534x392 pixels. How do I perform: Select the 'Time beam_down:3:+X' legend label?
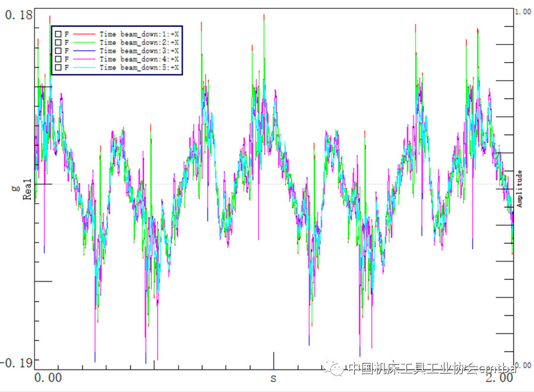click(139, 51)
